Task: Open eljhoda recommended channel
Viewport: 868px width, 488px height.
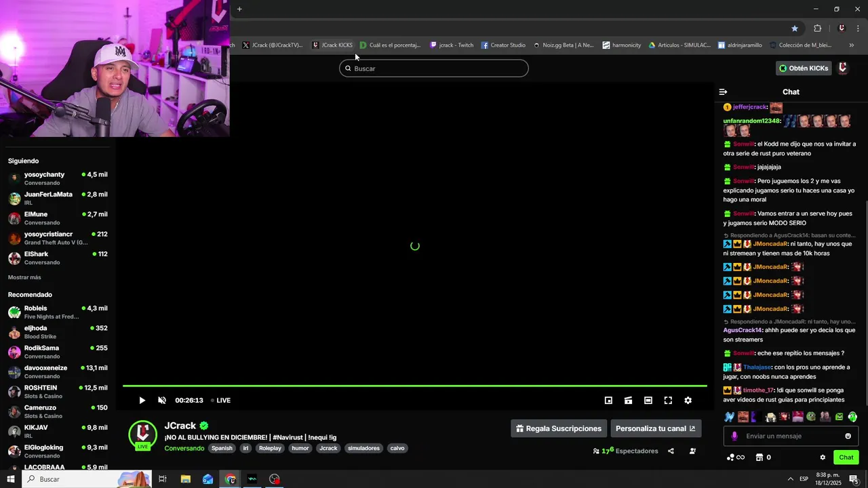Action: pyautogui.click(x=58, y=332)
